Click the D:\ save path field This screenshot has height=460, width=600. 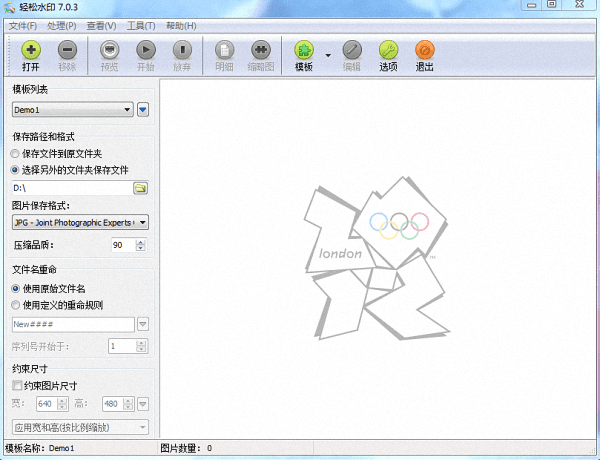tap(72, 188)
